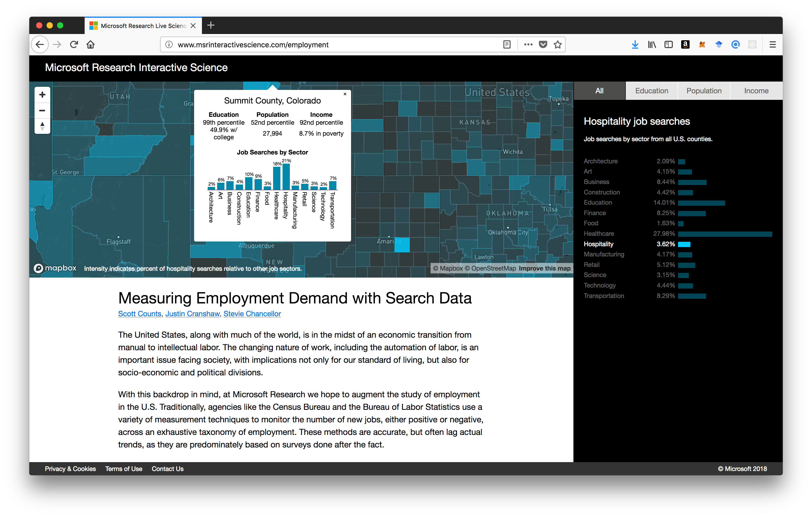Open the Library toolbar icon

coord(652,44)
